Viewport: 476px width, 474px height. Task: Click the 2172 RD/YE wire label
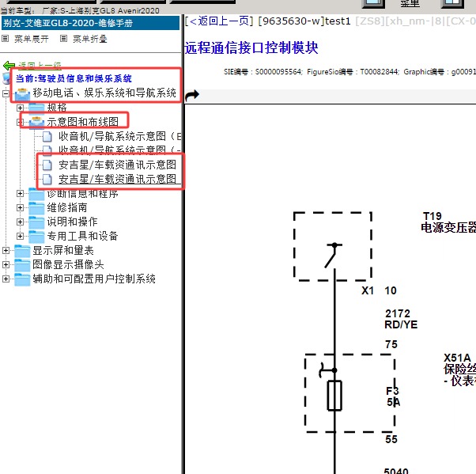401,319
